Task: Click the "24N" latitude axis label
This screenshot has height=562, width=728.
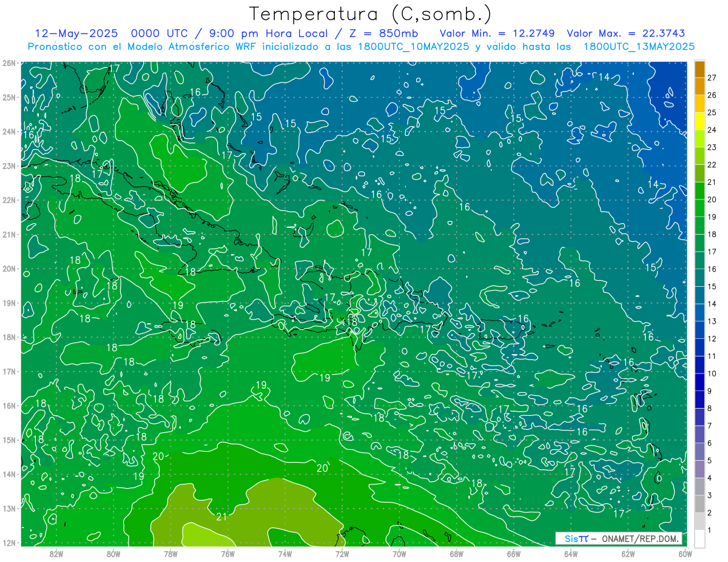Action: pyautogui.click(x=8, y=132)
